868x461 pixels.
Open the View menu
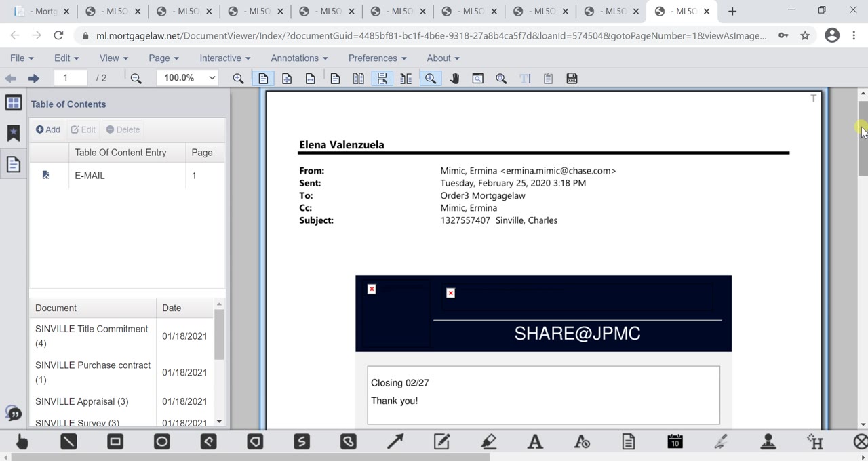click(113, 58)
